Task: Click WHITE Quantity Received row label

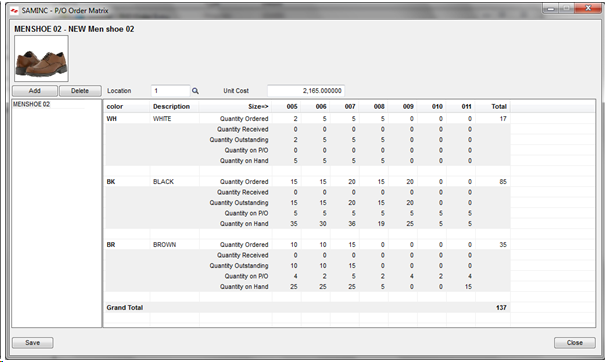Action: [242, 129]
